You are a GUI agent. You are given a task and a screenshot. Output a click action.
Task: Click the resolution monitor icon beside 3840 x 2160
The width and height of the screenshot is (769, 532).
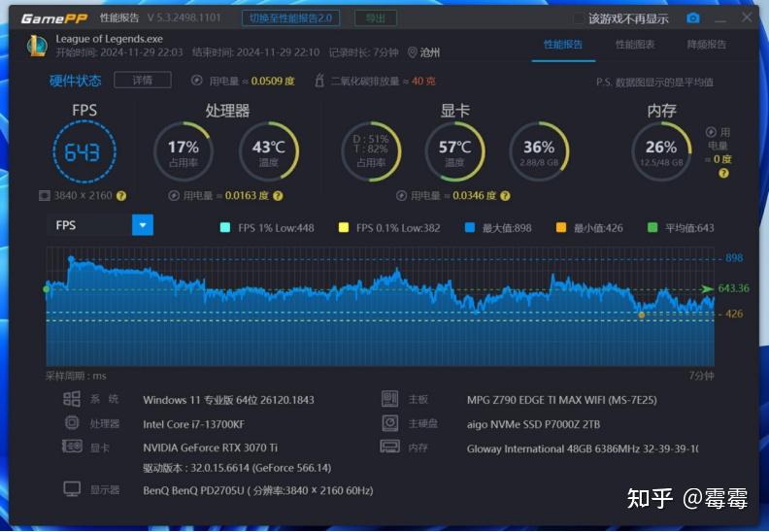[x=44, y=196]
